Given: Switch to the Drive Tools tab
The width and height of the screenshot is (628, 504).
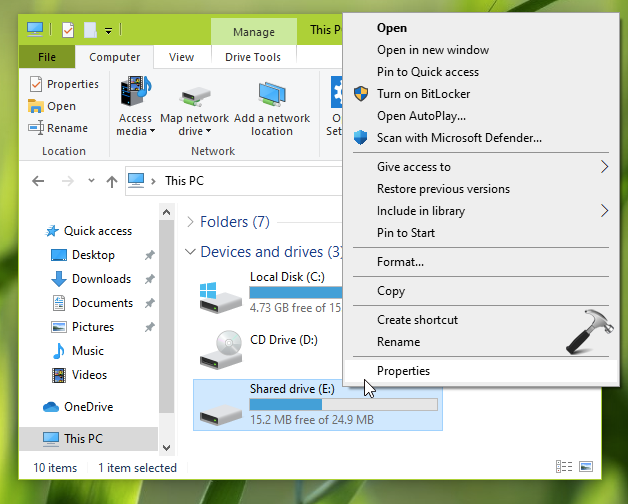Looking at the screenshot, I should [x=253, y=57].
